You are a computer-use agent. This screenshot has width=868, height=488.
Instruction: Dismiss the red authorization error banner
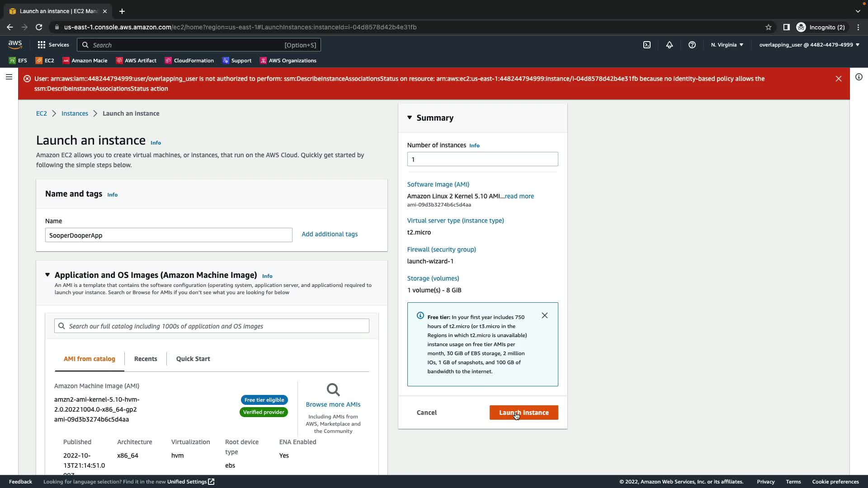tap(839, 79)
